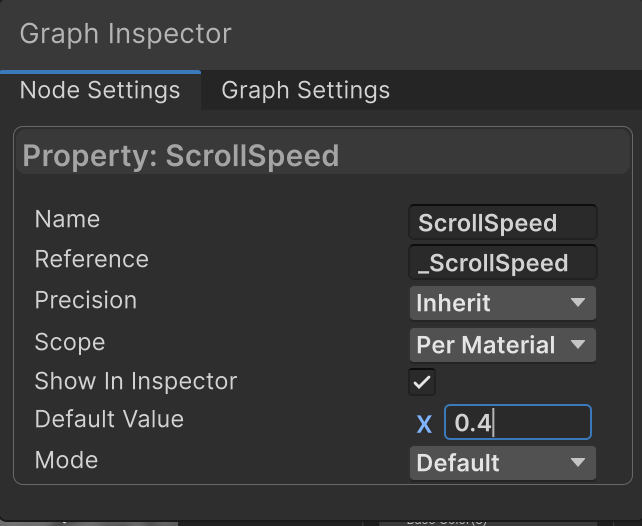
Task: Click the Default Value label text
Action: [x=109, y=419]
